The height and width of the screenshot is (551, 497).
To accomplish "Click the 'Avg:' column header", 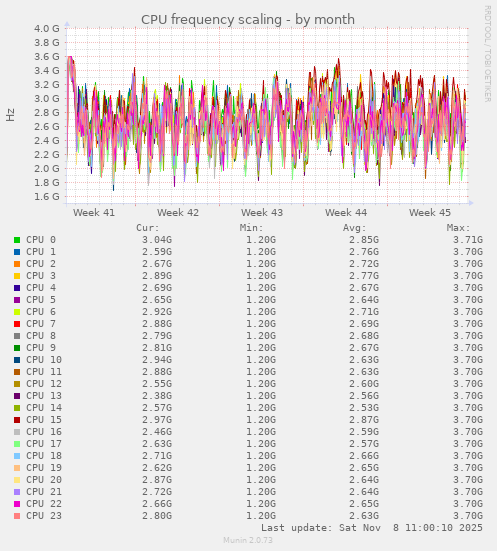I will pos(355,228).
